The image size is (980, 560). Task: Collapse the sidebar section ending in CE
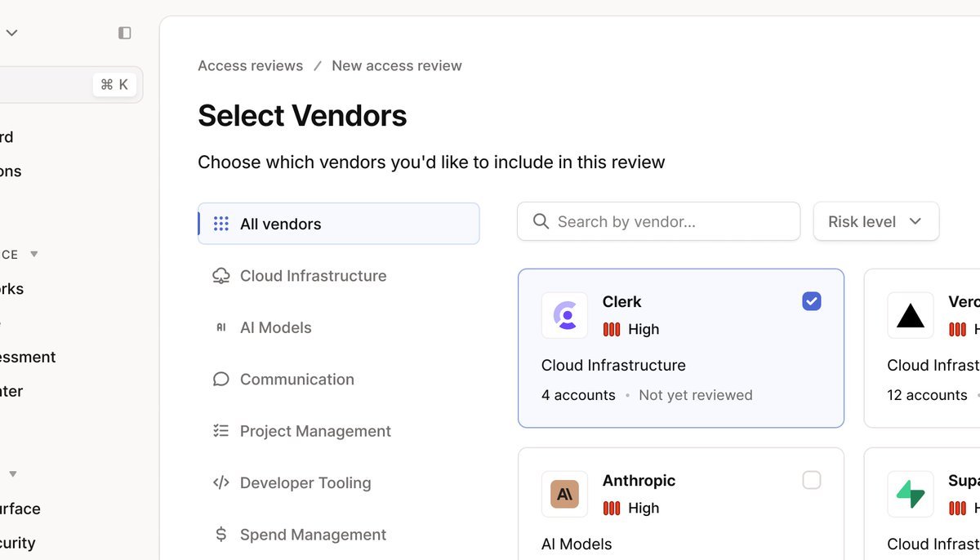point(33,255)
